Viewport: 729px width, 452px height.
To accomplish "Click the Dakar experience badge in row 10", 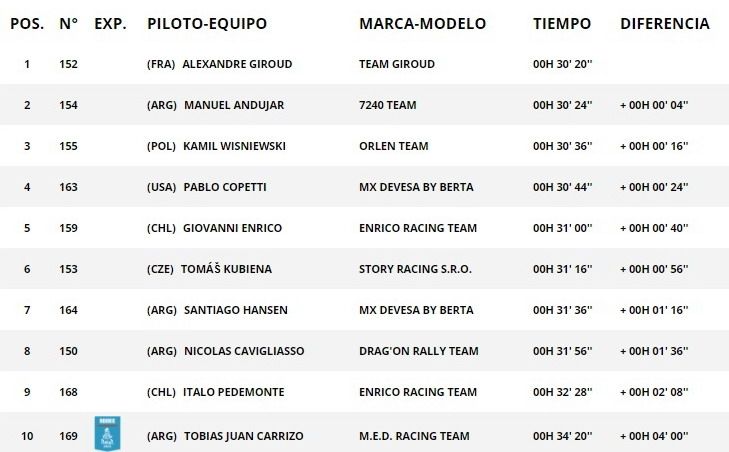I will click(106, 432).
